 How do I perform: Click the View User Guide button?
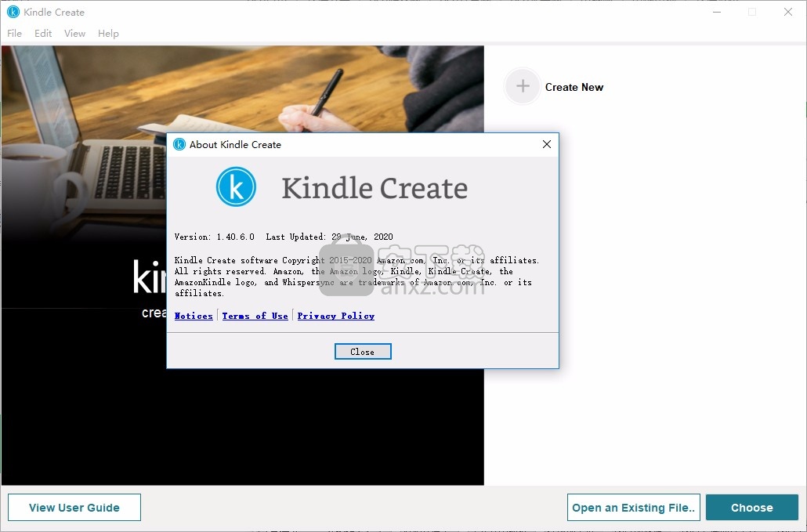click(x=74, y=507)
